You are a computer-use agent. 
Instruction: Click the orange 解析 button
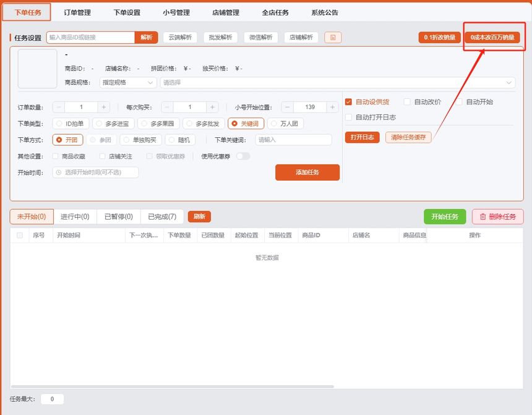(146, 37)
